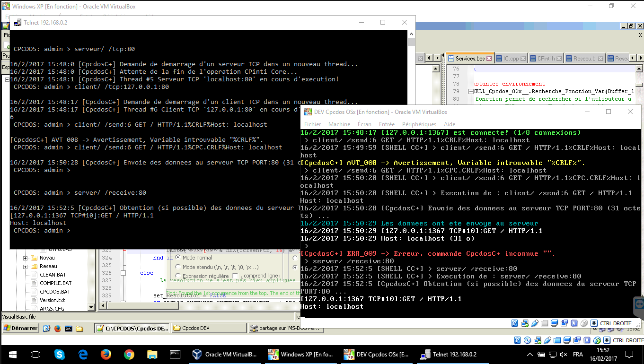Collapse the code fold at line 326
The image size is (644, 364).
click(x=123, y=273)
